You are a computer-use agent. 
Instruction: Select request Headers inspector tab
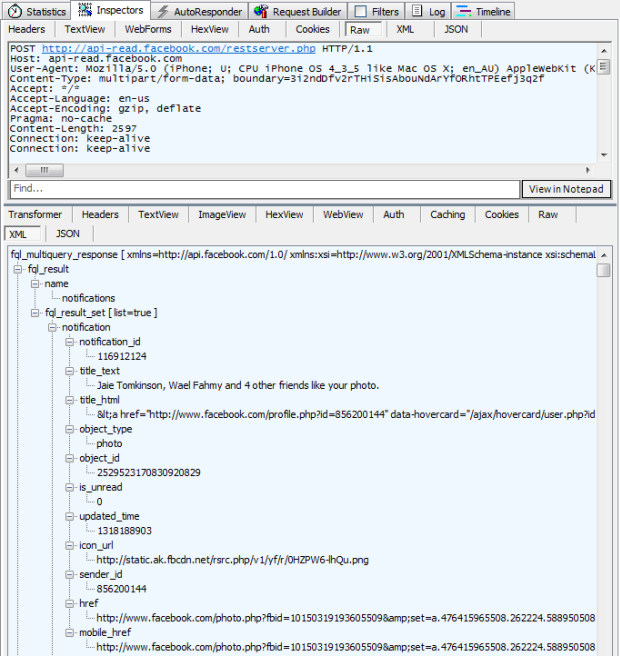(27, 29)
